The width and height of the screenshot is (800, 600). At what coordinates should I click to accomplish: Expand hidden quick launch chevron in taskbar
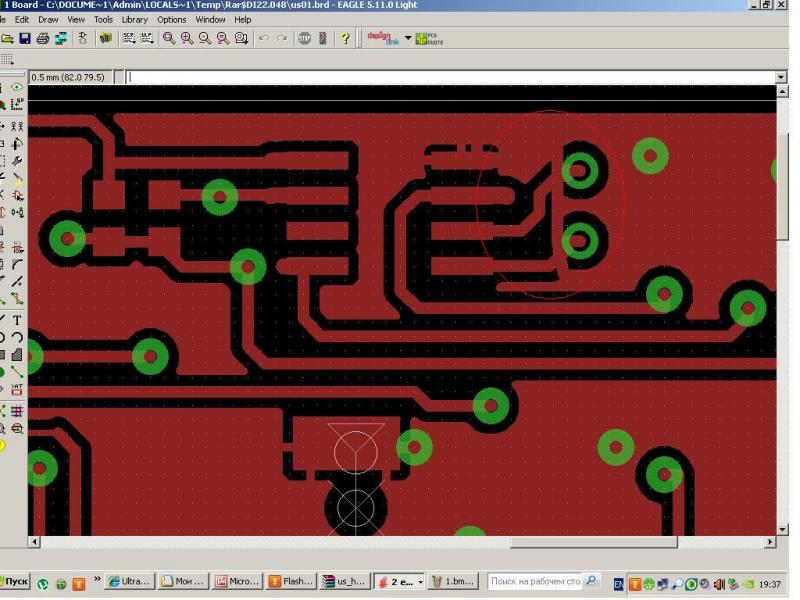(x=97, y=579)
